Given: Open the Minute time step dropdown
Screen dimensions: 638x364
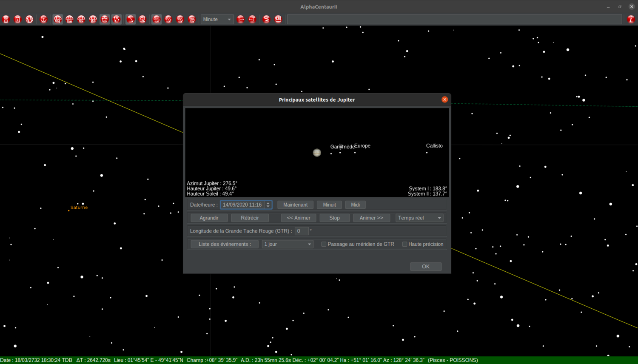Looking at the screenshot, I should point(217,19).
